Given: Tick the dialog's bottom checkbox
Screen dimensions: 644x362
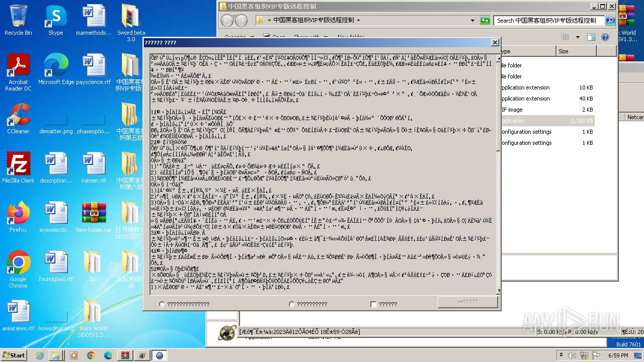Looking at the screenshot, I should click(x=373, y=304).
